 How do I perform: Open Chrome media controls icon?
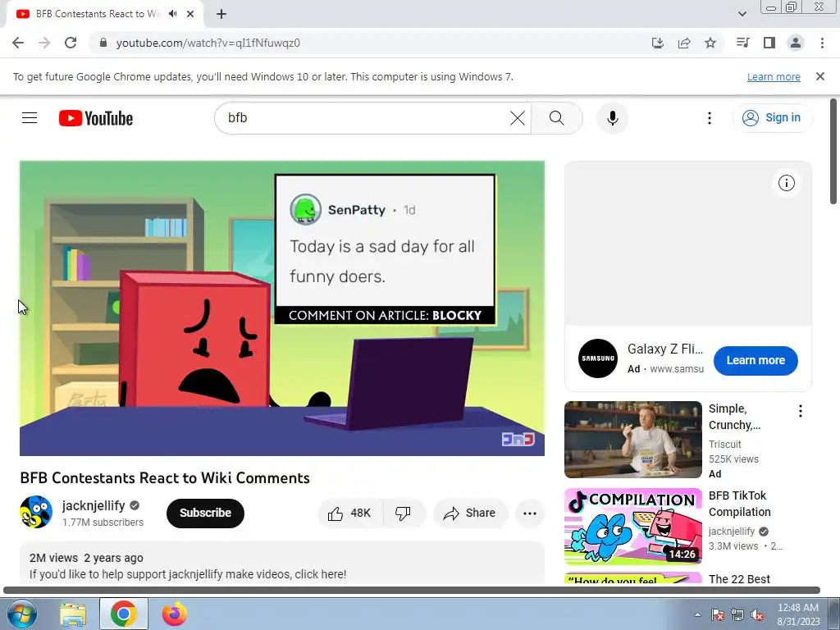coord(742,43)
